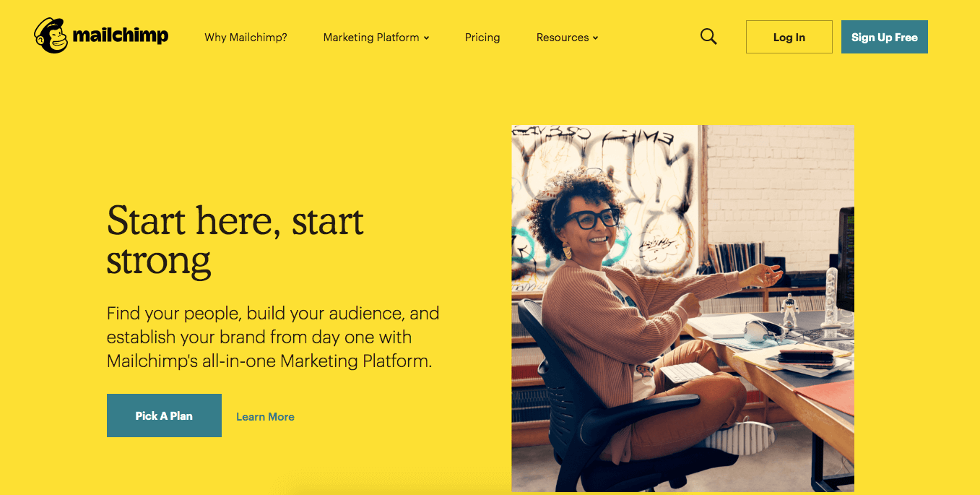Click the teal Sign Up Free header button
The width and height of the screenshot is (980, 495).
[884, 36]
